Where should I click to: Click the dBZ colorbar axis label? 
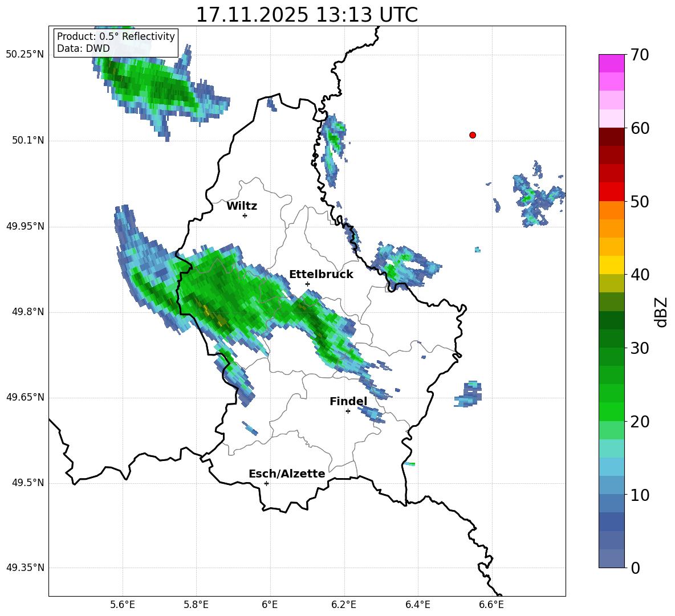(660, 312)
